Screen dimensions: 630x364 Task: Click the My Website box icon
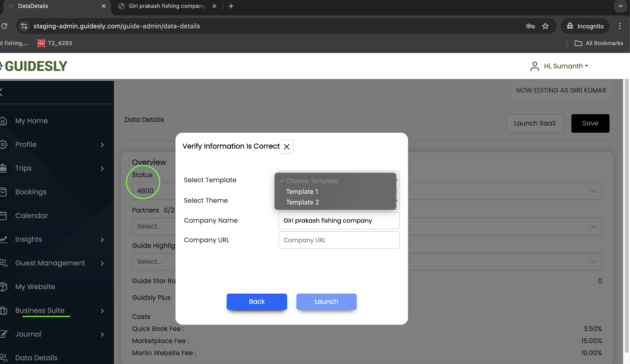click(3, 287)
